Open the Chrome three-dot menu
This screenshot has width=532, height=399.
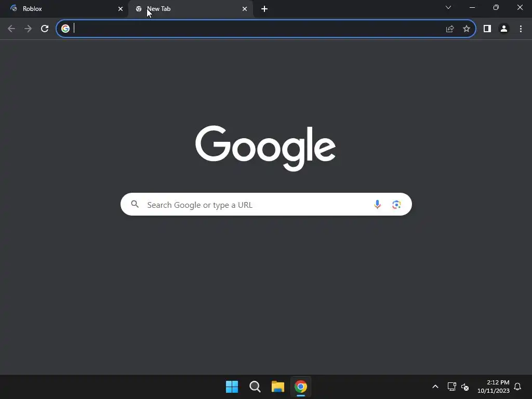point(521,29)
